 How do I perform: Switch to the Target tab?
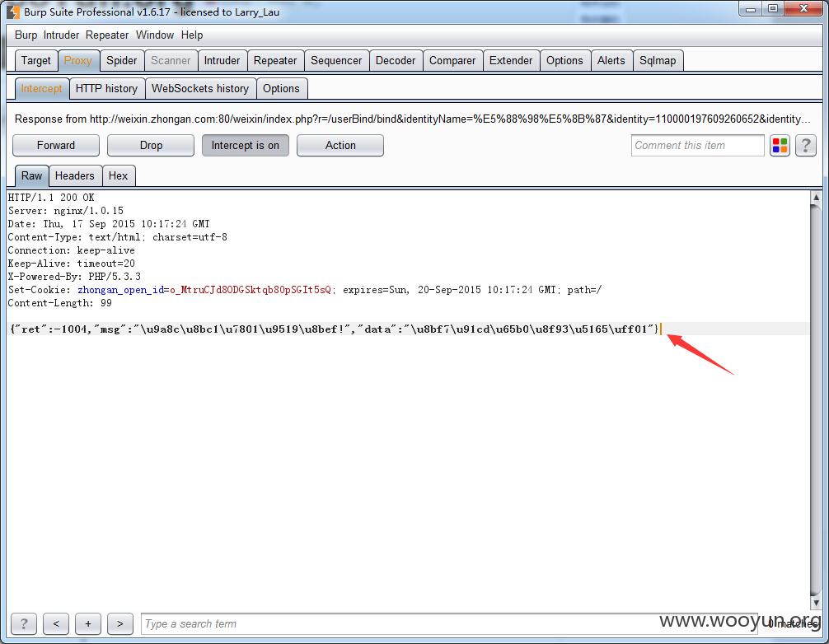pos(36,60)
